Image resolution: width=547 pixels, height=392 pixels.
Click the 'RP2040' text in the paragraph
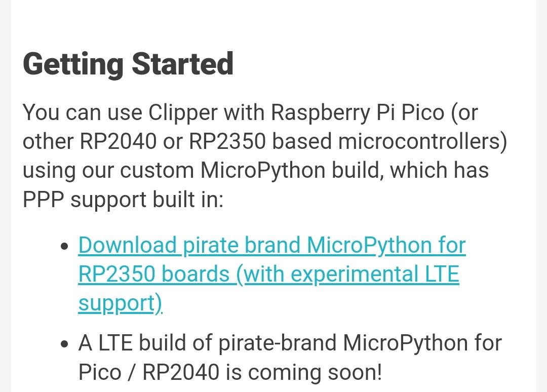[x=118, y=142]
